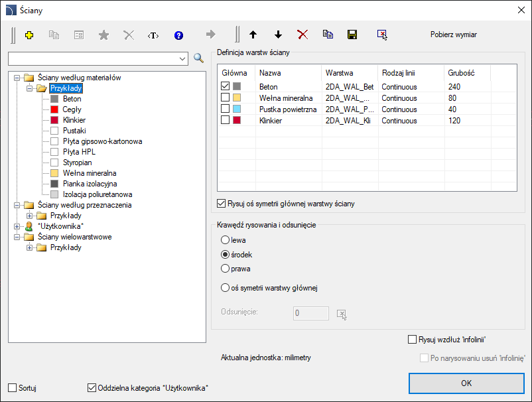Move layer down with the down arrow icon

(x=278, y=34)
